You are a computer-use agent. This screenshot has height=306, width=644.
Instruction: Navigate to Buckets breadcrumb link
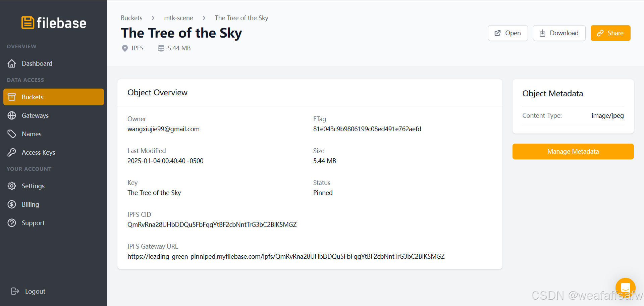(x=131, y=18)
